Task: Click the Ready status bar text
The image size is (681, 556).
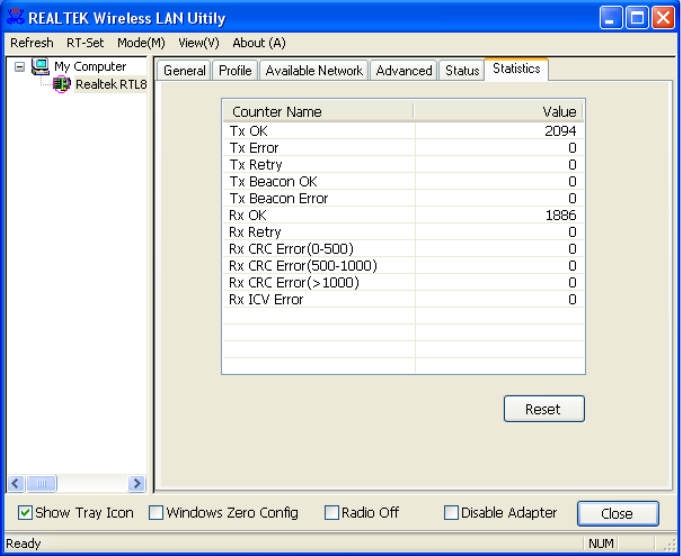Action: [23, 543]
